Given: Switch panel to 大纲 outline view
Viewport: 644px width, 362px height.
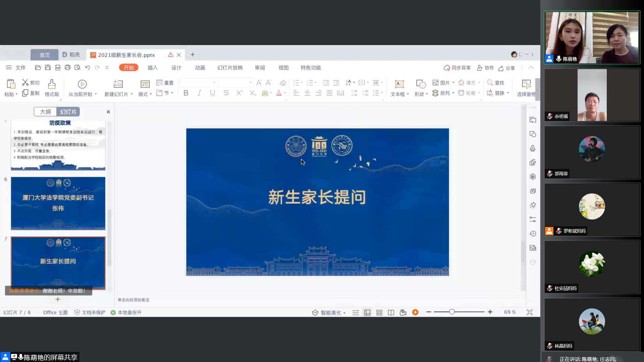Looking at the screenshot, I should point(45,112).
